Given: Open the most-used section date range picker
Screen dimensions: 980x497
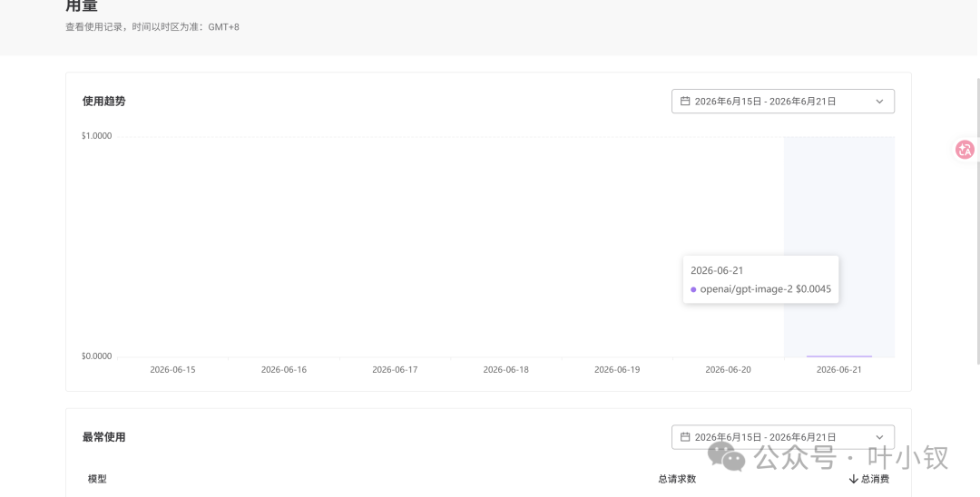Looking at the screenshot, I should [782, 437].
